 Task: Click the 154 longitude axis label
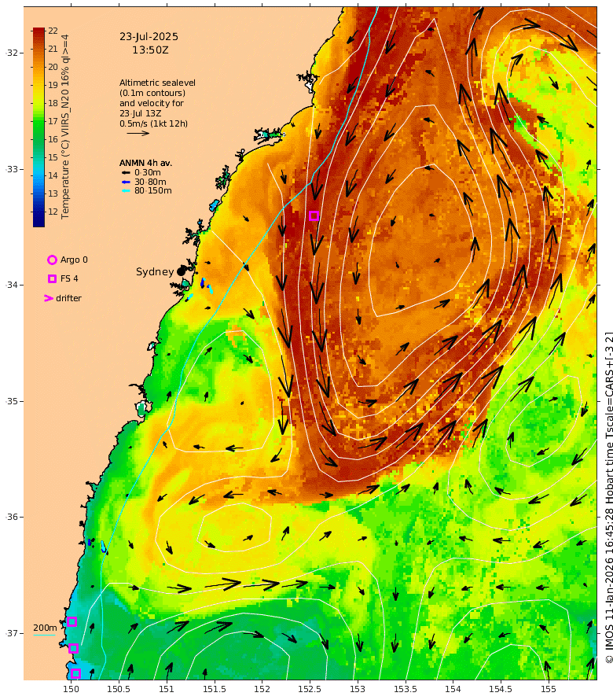[453, 689]
